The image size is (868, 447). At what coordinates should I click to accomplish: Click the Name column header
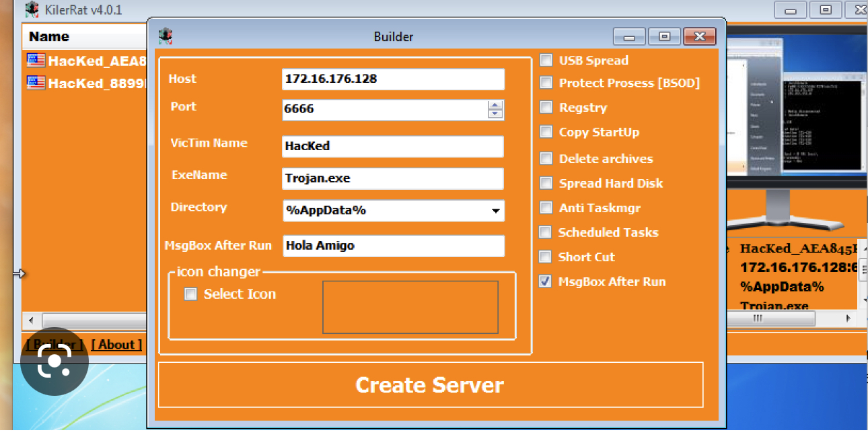click(84, 36)
